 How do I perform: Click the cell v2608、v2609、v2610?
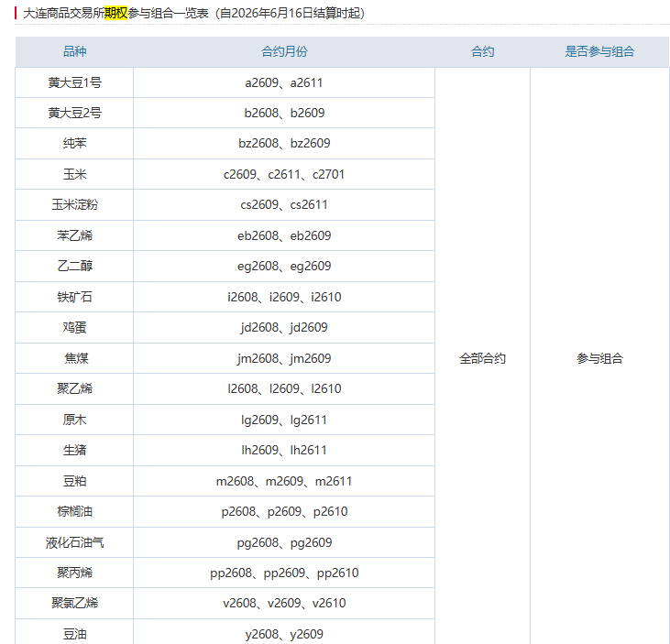click(284, 603)
